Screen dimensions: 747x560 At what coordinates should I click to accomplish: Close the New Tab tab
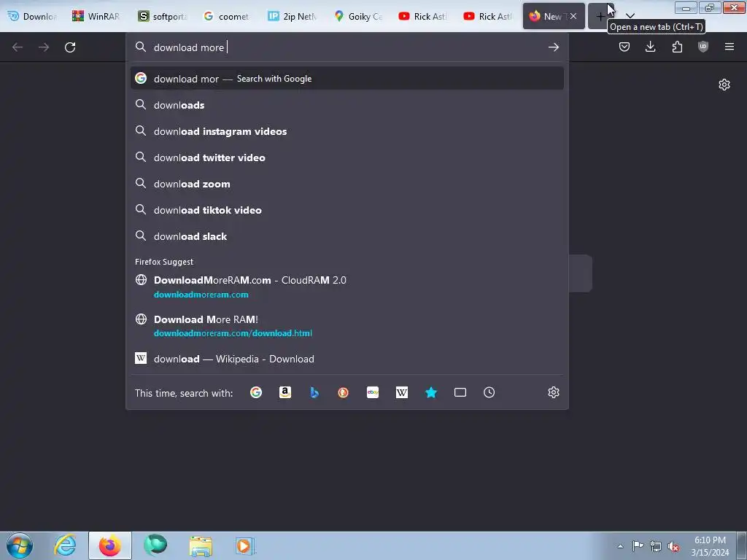tap(573, 16)
